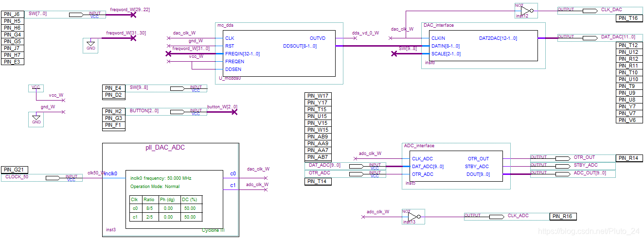Viewport: 644px width, 240px height.
Task: Click the clk50_W net label
Action: 96,173
